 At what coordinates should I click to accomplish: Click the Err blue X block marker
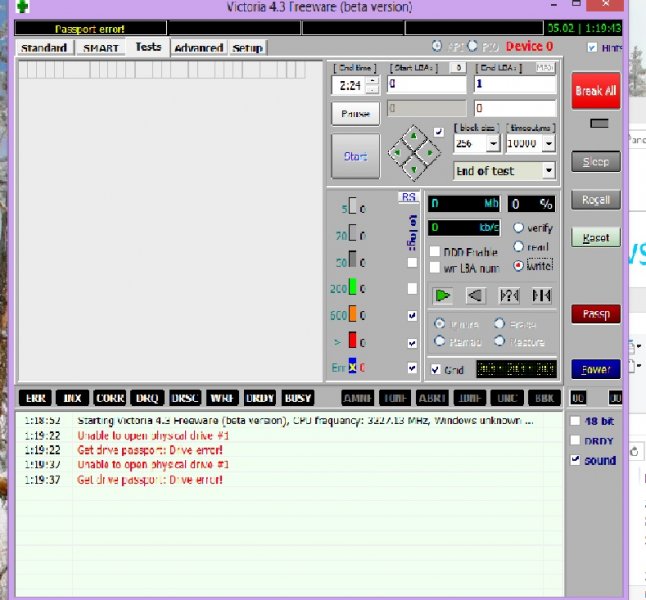pos(353,366)
